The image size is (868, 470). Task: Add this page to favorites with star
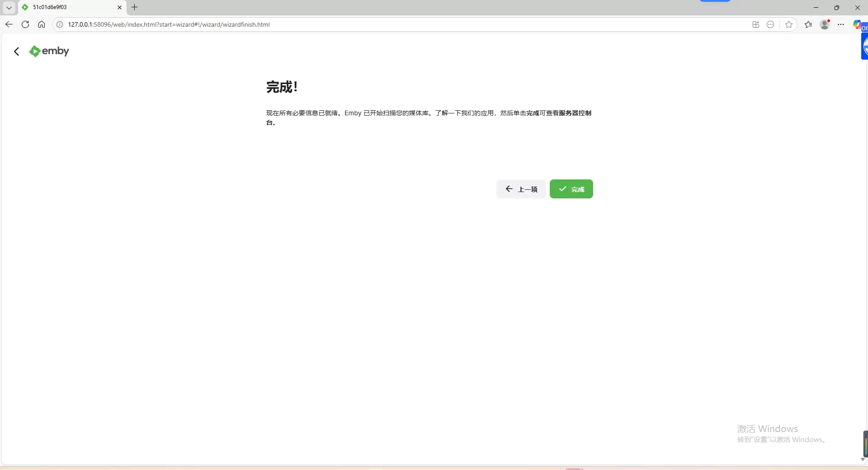coord(789,24)
